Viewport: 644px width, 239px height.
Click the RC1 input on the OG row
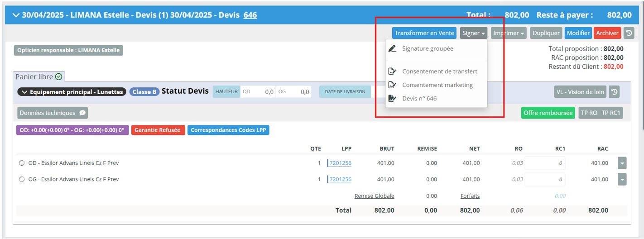(x=545, y=179)
